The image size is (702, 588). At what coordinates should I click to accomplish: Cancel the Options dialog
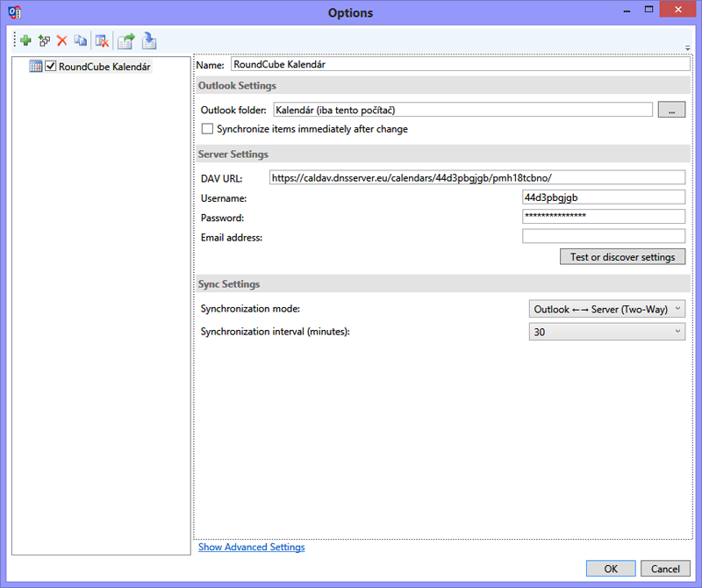coord(665,569)
